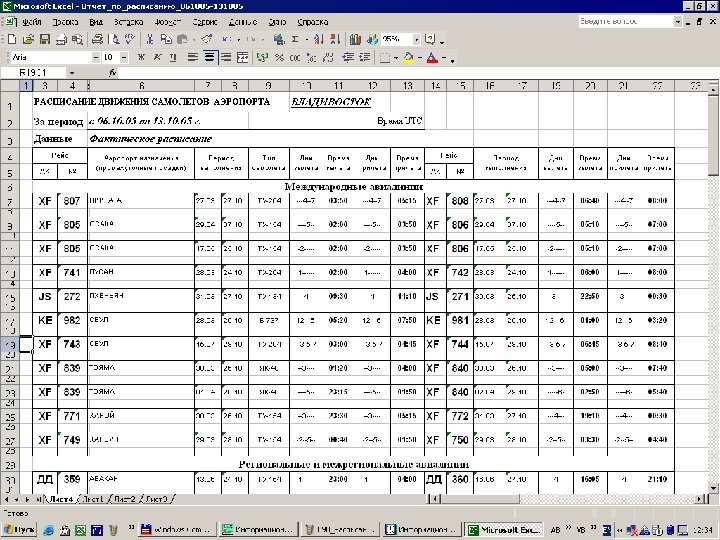The width and height of the screenshot is (720, 540).
Task: Open the font name dropdown
Action: tap(96, 57)
